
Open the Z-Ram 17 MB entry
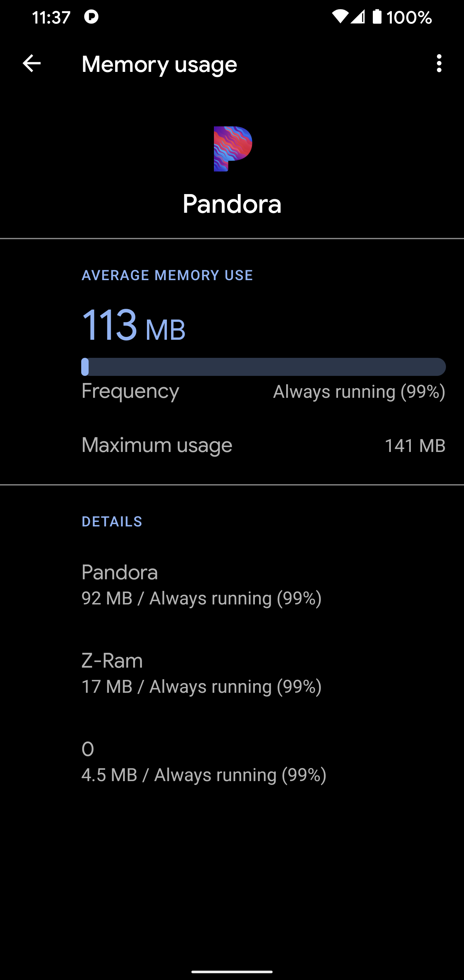202,673
